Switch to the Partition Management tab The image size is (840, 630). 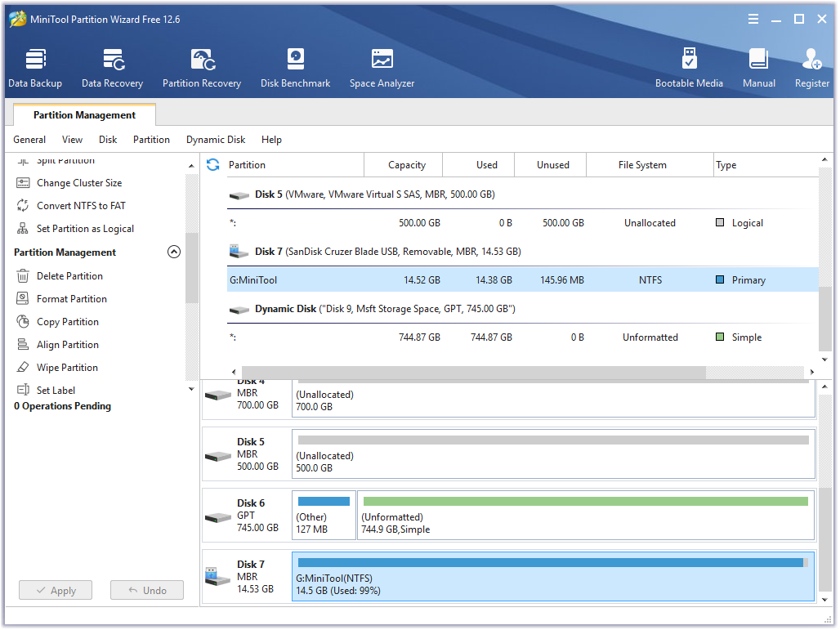coord(84,115)
